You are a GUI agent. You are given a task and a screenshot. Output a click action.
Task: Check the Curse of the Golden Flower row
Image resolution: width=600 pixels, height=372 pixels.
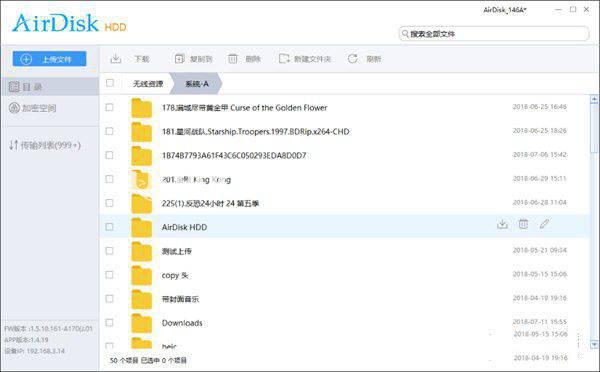109,107
